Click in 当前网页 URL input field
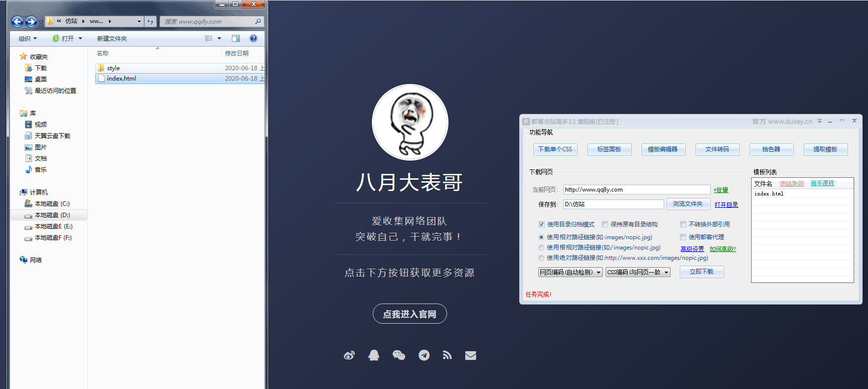The image size is (868, 389). pyautogui.click(x=637, y=190)
